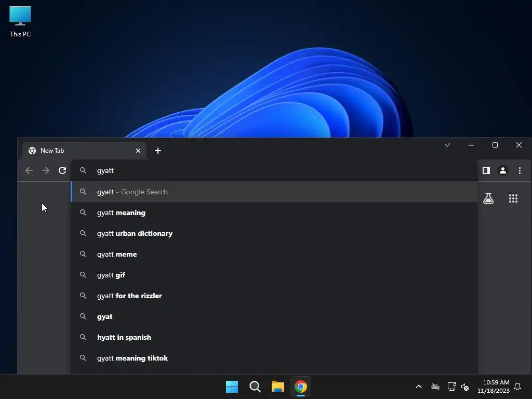Pick the 'gyatt gif' suggestion
532x399 pixels.
tap(274, 275)
